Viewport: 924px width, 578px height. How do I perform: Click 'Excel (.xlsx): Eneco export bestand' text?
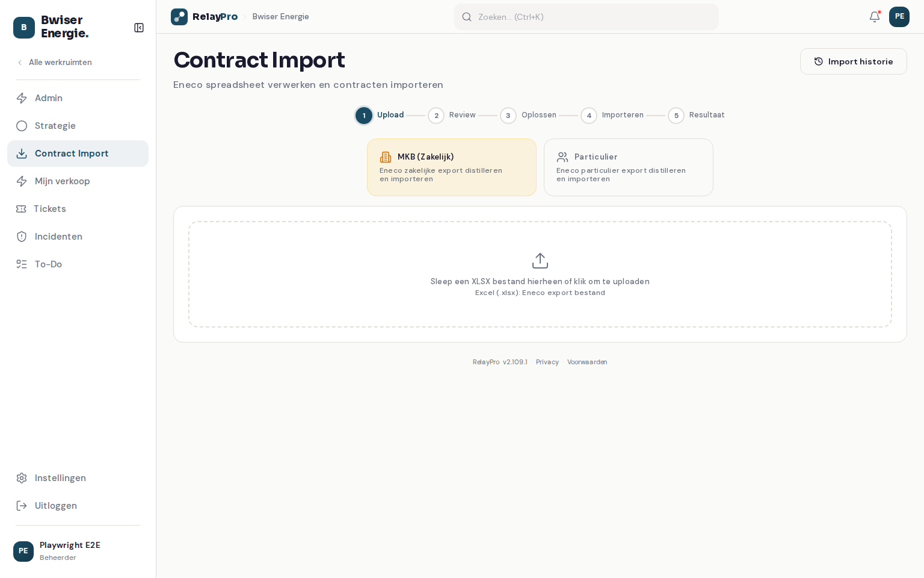(540, 293)
